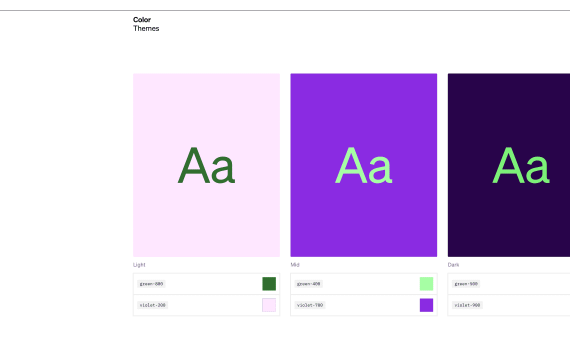Click the Themes subheading text
Screen dimensions: 570x360
click(x=146, y=28)
